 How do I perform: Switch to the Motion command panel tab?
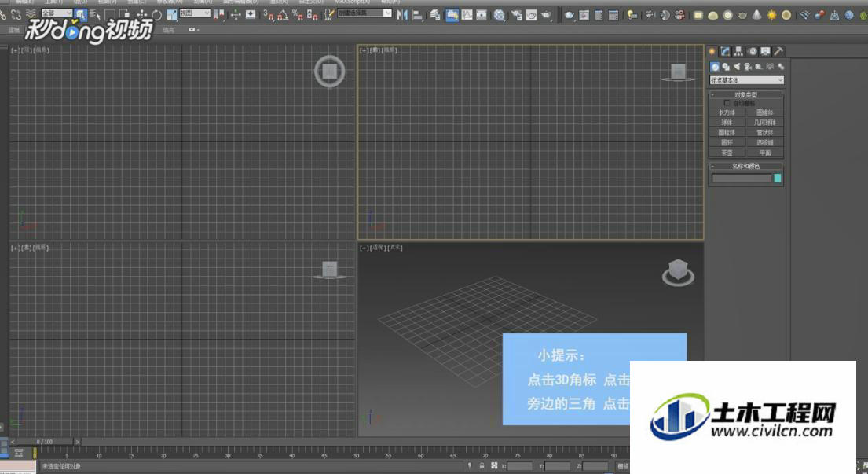coord(753,51)
